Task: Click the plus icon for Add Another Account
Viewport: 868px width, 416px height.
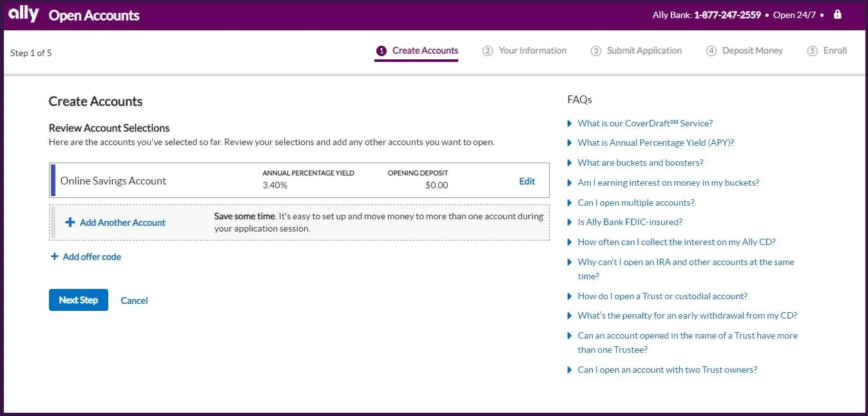Action: coord(70,222)
